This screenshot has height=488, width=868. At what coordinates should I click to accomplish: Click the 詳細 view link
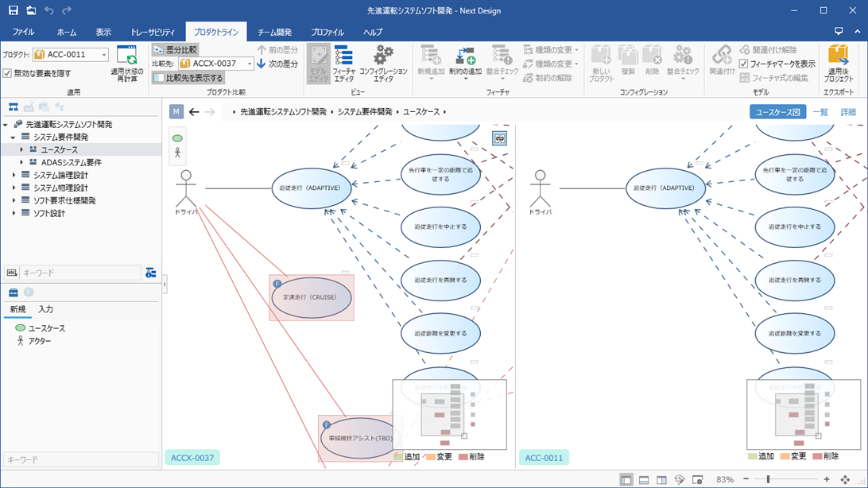pyautogui.click(x=848, y=112)
